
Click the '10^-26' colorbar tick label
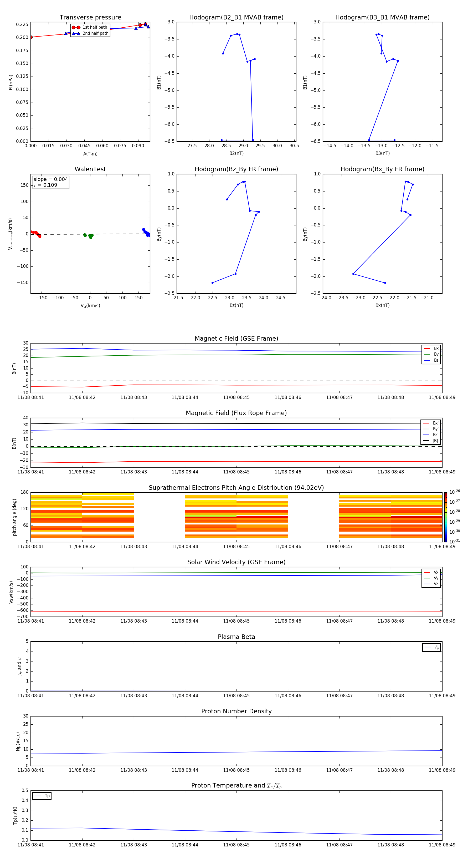point(455,492)
